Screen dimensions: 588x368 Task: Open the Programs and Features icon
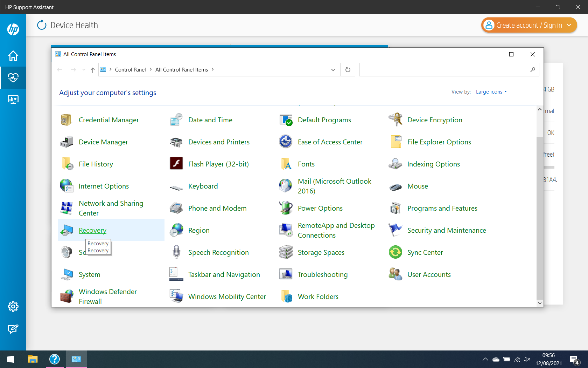[395, 208]
